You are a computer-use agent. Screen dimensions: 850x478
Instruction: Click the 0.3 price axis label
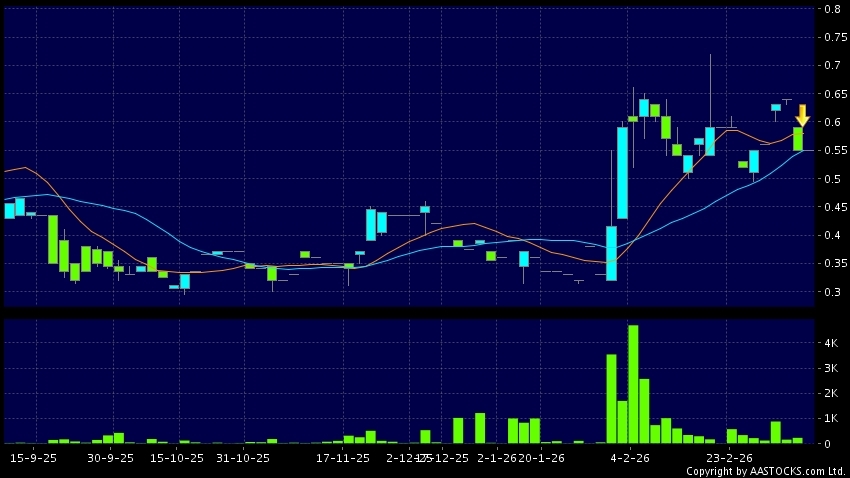tap(831, 293)
